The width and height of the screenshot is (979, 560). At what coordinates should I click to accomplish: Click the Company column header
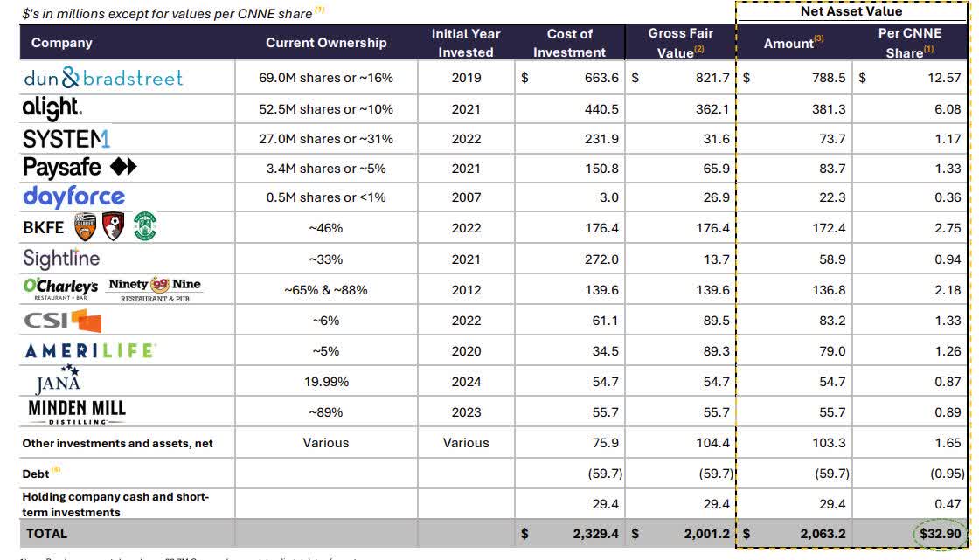click(x=62, y=43)
